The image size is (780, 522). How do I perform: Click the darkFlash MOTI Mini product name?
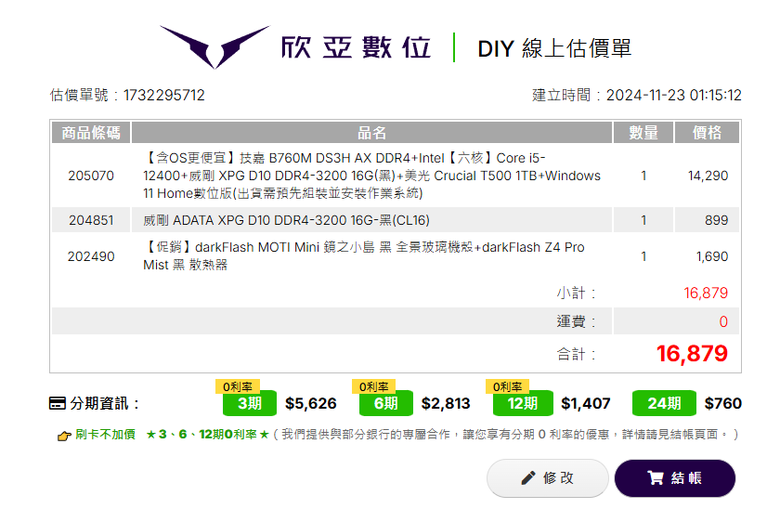coord(364,256)
